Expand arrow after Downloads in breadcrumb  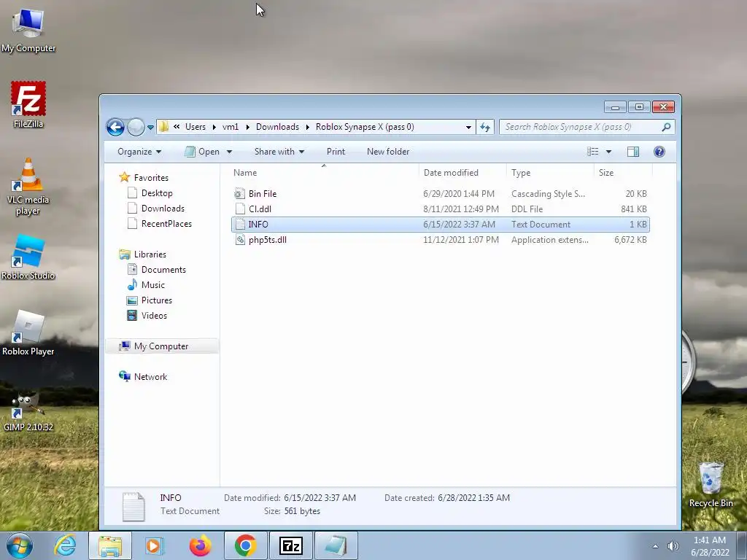(307, 127)
